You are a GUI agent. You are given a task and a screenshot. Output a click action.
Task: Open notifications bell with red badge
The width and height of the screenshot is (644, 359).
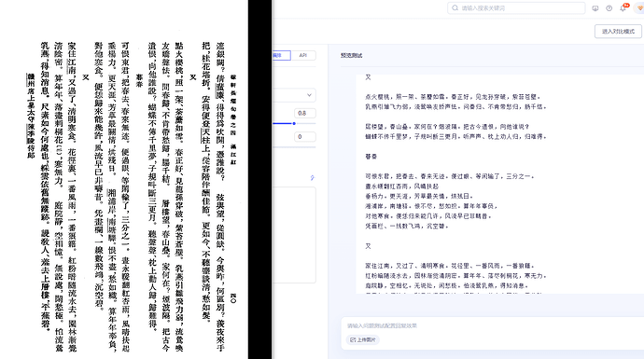coord(623,7)
